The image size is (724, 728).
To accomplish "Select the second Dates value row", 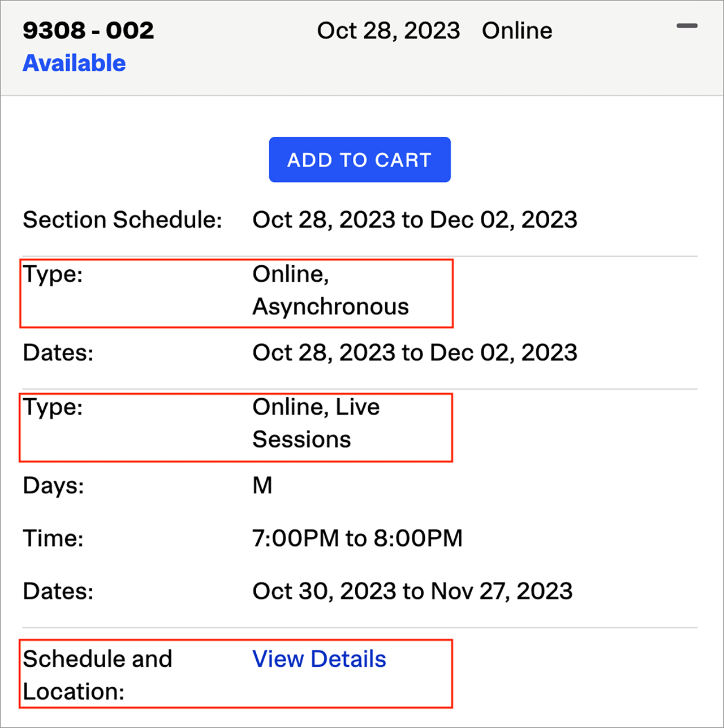I will coord(412,591).
